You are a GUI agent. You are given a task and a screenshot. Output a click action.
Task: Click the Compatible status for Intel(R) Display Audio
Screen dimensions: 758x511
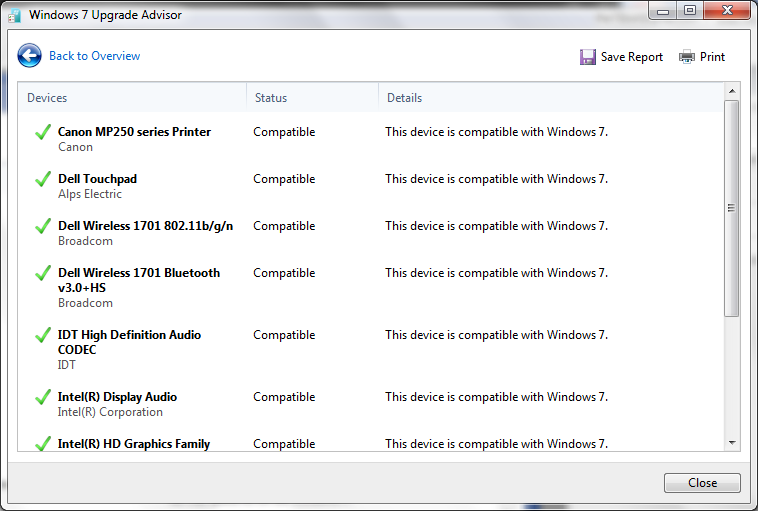(284, 397)
